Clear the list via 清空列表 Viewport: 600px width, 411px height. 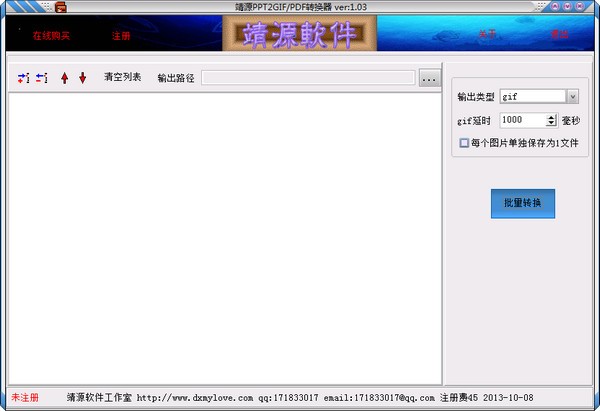[x=122, y=77]
